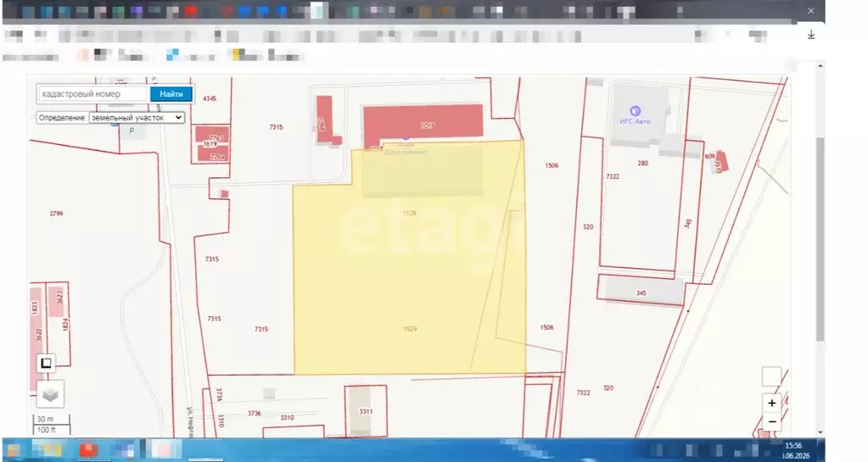Click the red building labeled 1019

point(423,122)
